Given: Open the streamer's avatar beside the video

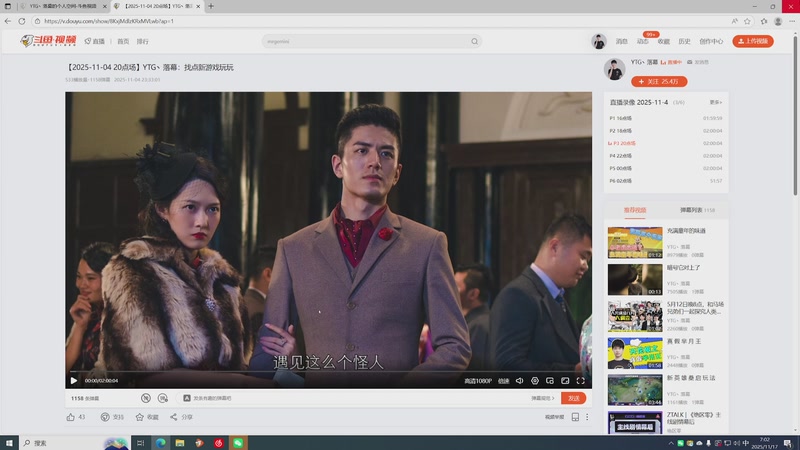Looking at the screenshot, I should click(x=614, y=69).
